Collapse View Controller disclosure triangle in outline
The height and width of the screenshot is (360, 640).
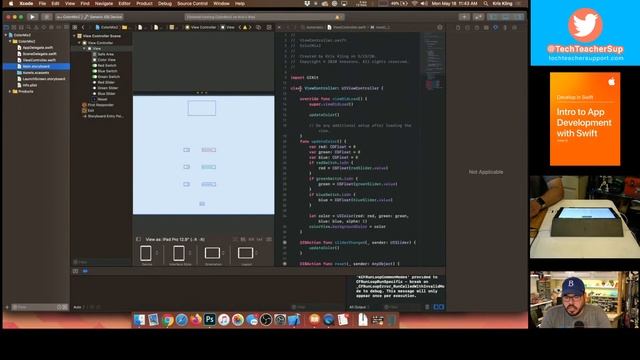[x=80, y=42]
